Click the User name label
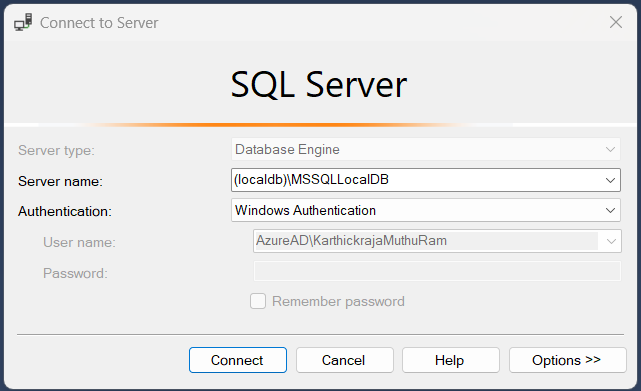Image resolution: width=641 pixels, height=391 pixels. [79, 242]
